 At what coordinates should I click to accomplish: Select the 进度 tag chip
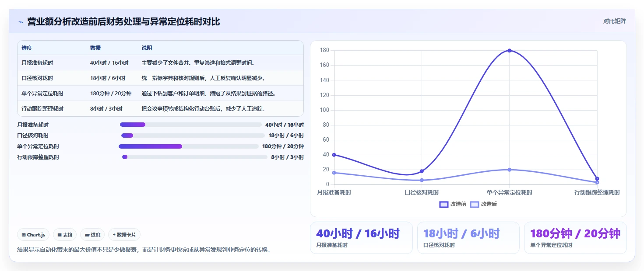pos(92,235)
